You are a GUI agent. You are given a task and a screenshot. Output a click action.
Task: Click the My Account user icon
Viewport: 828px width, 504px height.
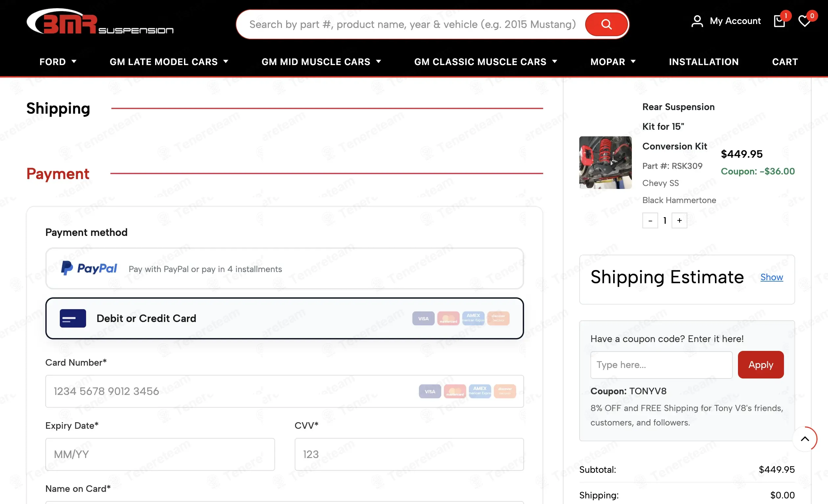pos(697,21)
